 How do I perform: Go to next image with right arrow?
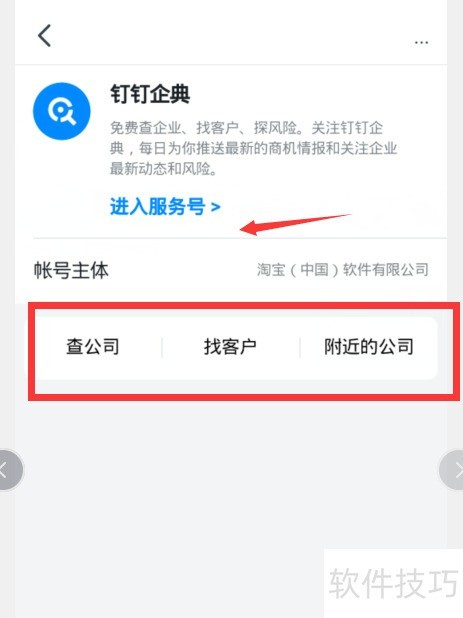pyautogui.click(x=452, y=469)
